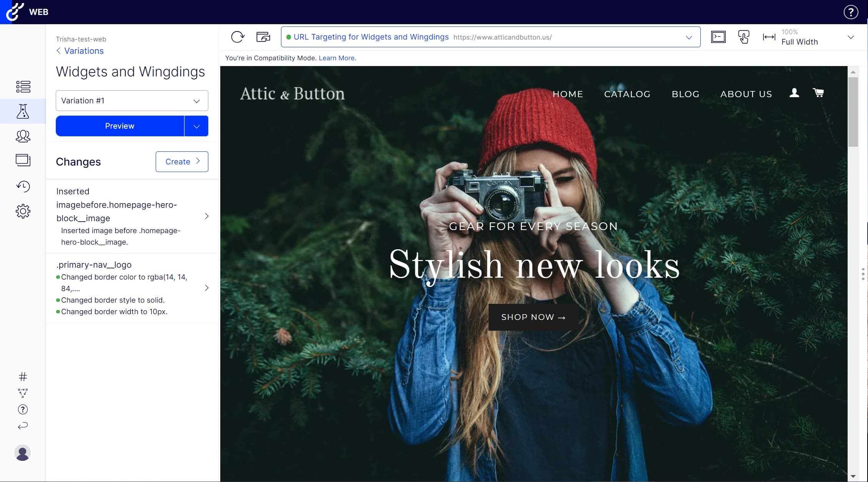The height and width of the screenshot is (482, 868).
Task: Click the help question mark in top bar
Action: [851, 12]
